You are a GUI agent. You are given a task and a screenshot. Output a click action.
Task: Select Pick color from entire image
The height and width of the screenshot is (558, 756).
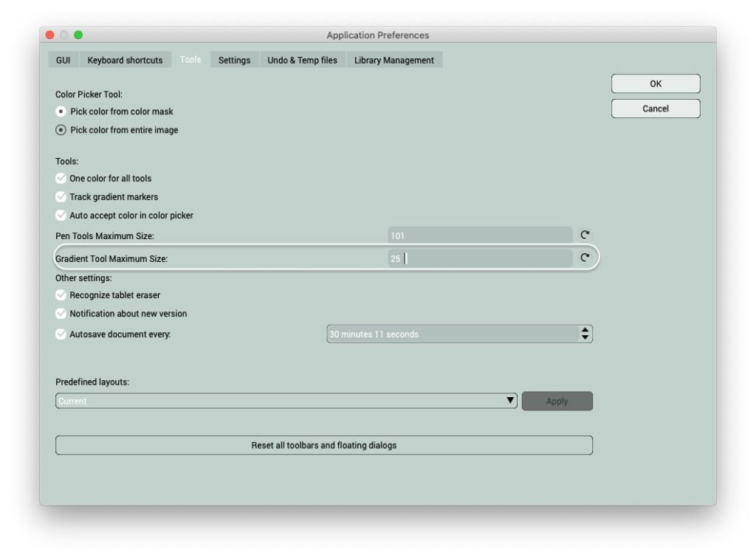tap(61, 130)
